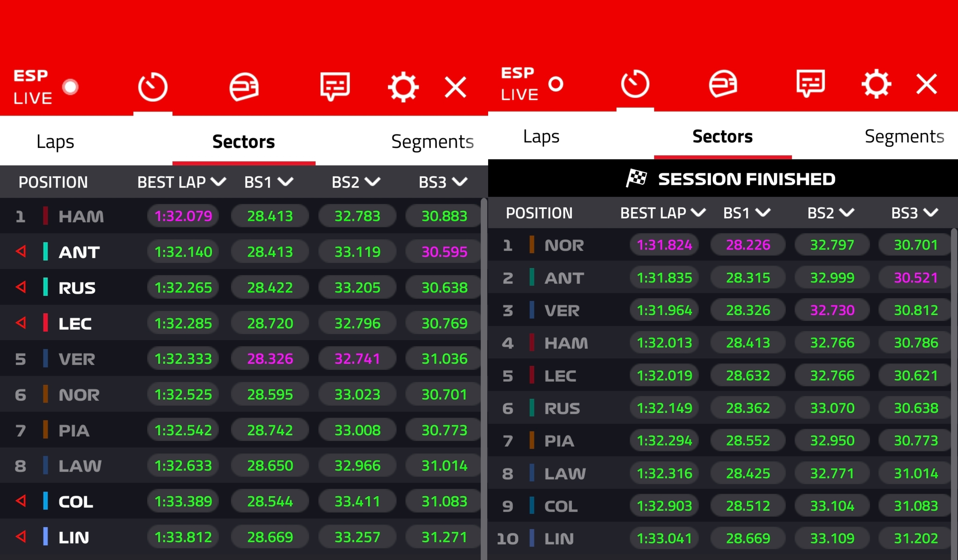Sort by BS3 chevron in left panel

pyautogui.click(x=460, y=182)
